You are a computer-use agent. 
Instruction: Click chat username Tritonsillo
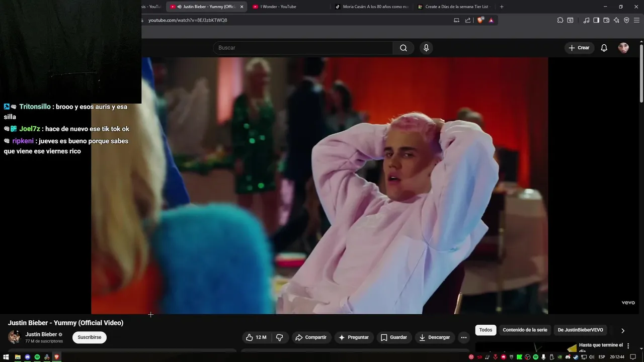click(x=35, y=107)
